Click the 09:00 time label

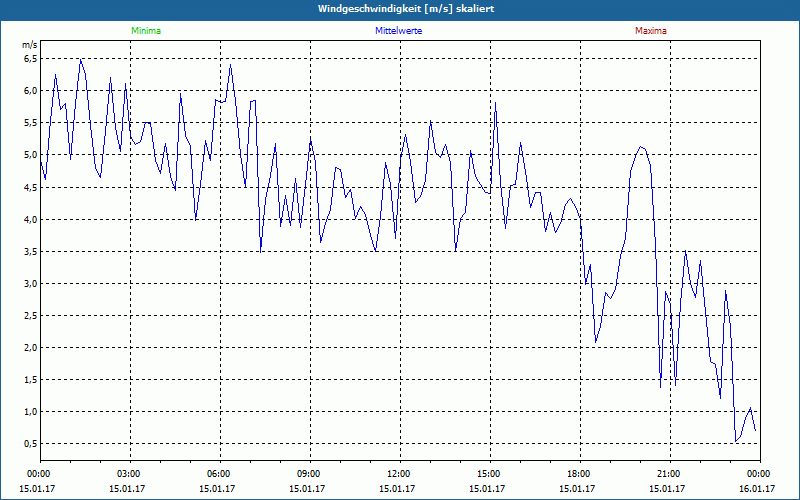pyautogui.click(x=310, y=474)
